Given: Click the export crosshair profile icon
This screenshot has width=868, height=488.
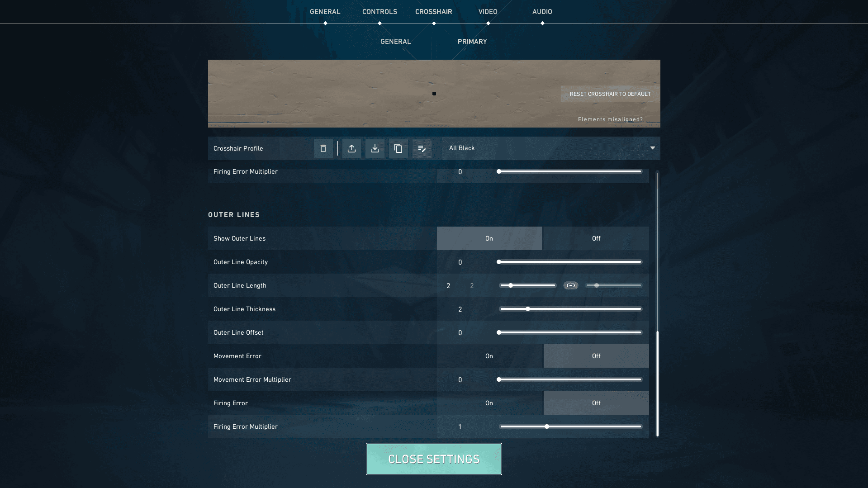Looking at the screenshot, I should click(351, 148).
